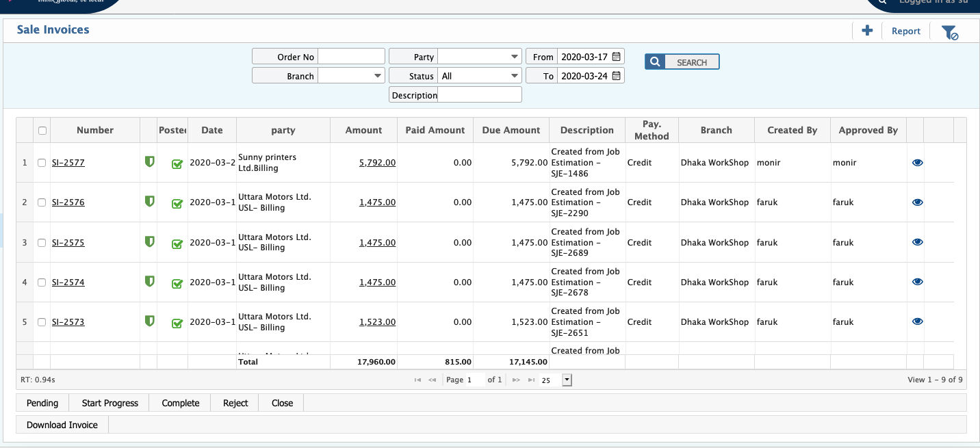980x448 pixels.
Task: Switch to the Complete action tab
Action: [179, 403]
